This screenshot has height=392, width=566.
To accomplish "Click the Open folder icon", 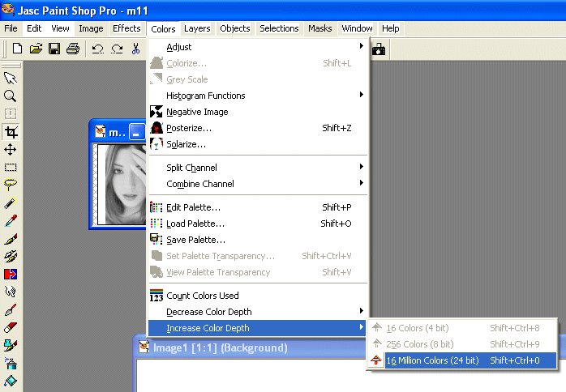I will coord(36,49).
